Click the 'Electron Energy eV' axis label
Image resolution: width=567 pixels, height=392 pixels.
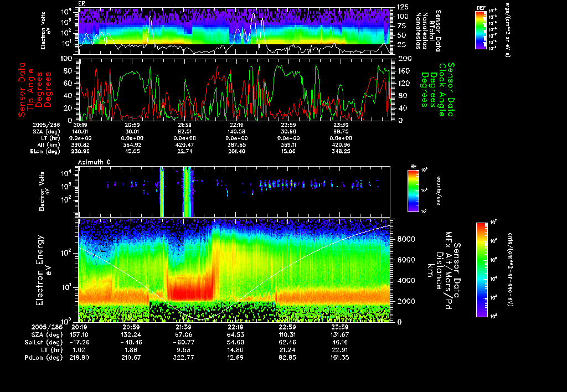click(44, 270)
